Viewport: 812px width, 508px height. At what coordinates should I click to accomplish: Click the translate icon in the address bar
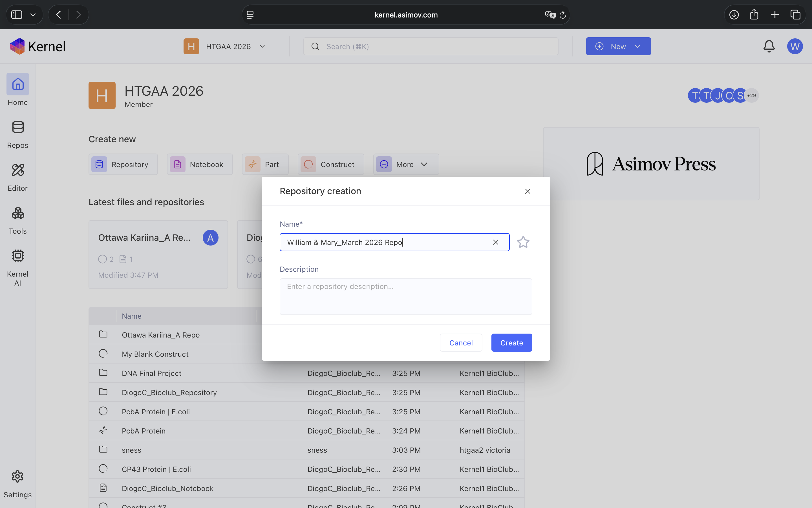(x=550, y=15)
